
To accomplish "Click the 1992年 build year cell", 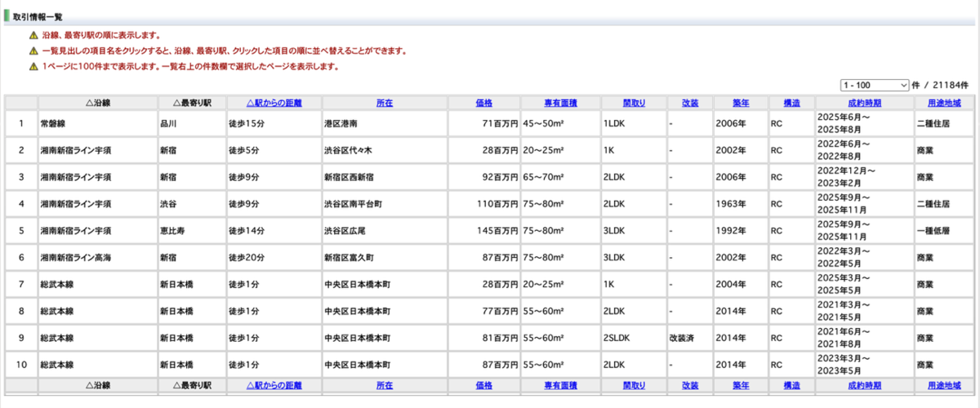I will coord(741,231).
